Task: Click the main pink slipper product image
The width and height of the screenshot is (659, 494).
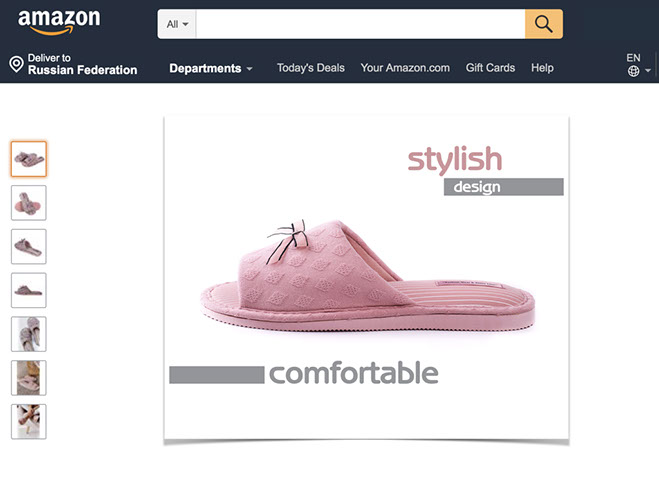Action: point(366,279)
